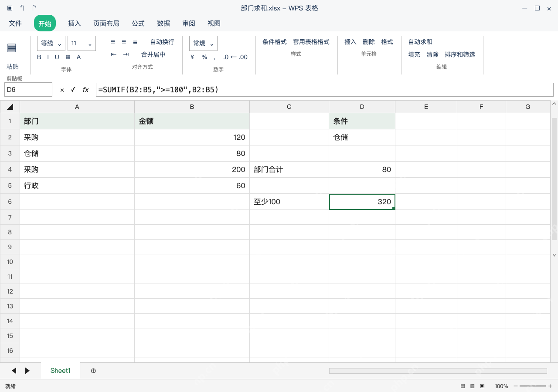Screen dimensions: 558x392
Task: Open the 填充 fill options
Action: 414,54
